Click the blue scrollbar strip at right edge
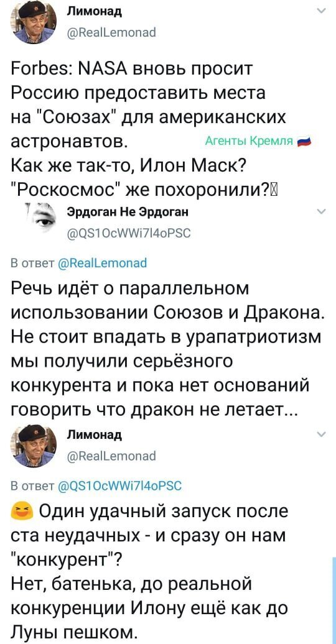336x644 pixels. coord(334,600)
